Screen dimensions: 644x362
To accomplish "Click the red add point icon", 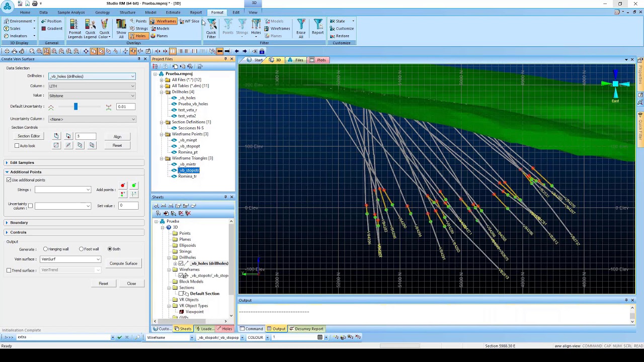I will [x=122, y=186].
